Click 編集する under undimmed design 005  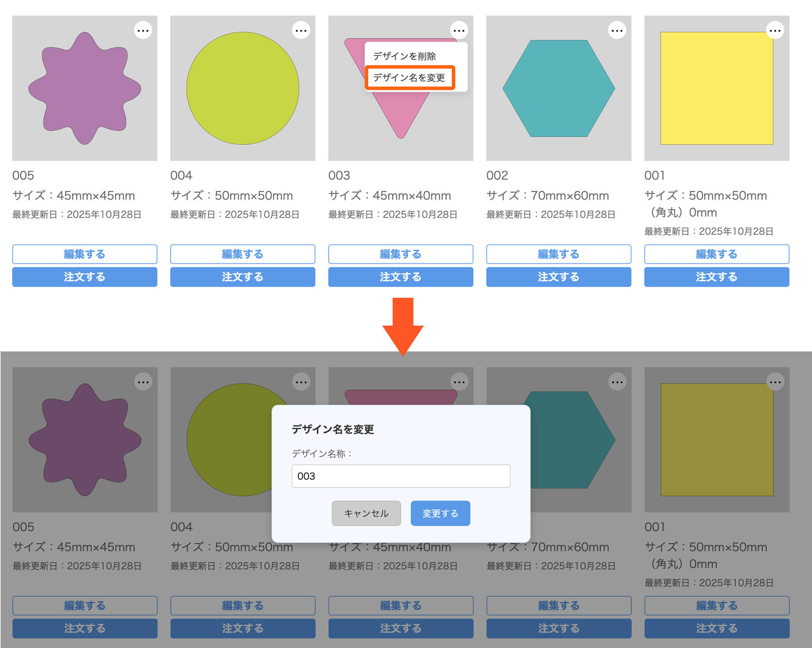coord(85,254)
